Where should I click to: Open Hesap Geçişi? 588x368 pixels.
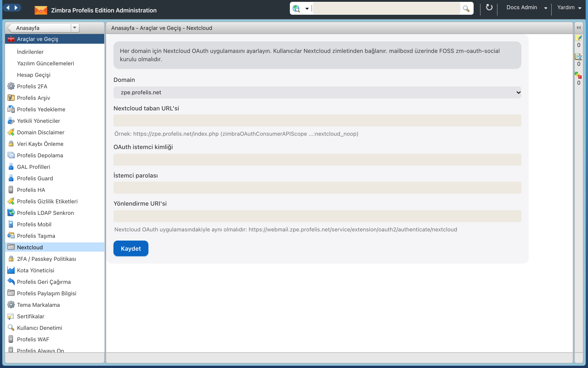click(x=34, y=75)
